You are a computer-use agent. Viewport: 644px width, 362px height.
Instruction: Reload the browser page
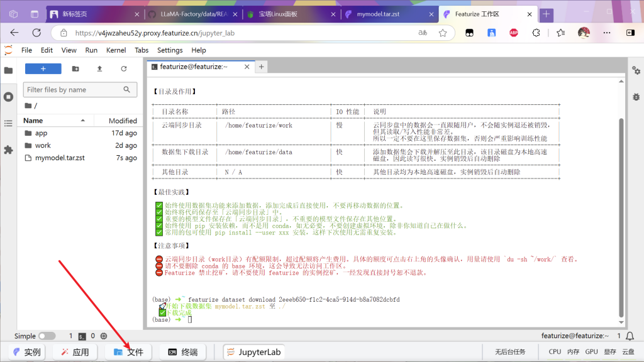point(36,33)
